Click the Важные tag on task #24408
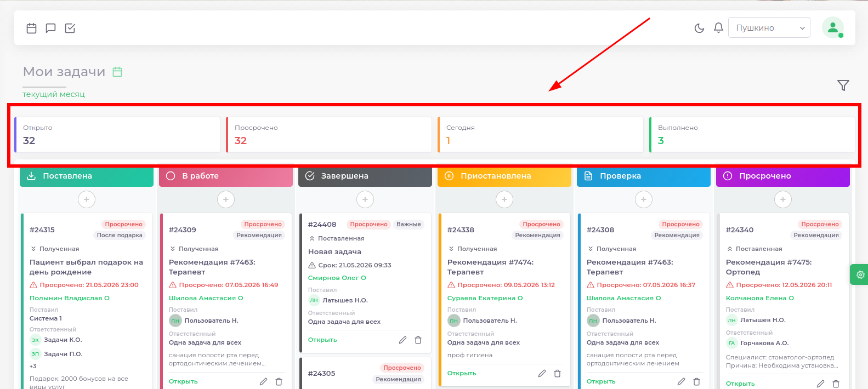The height and width of the screenshot is (389, 868). (409, 224)
